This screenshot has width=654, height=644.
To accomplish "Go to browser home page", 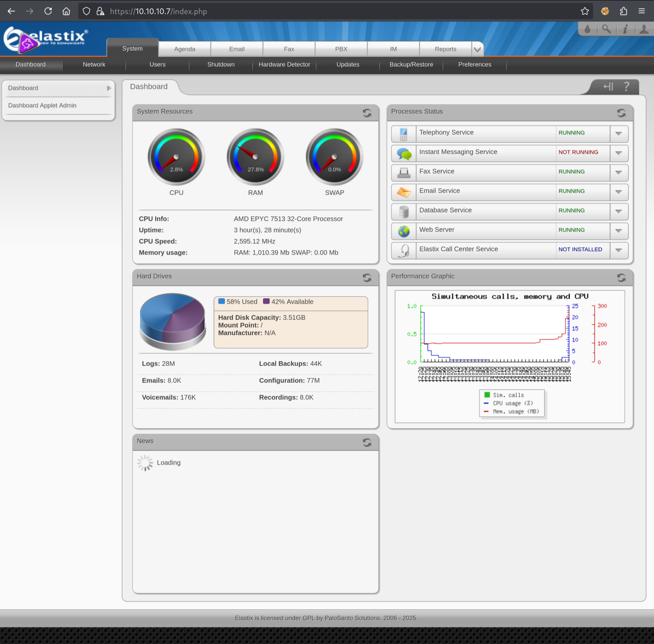I will (66, 11).
